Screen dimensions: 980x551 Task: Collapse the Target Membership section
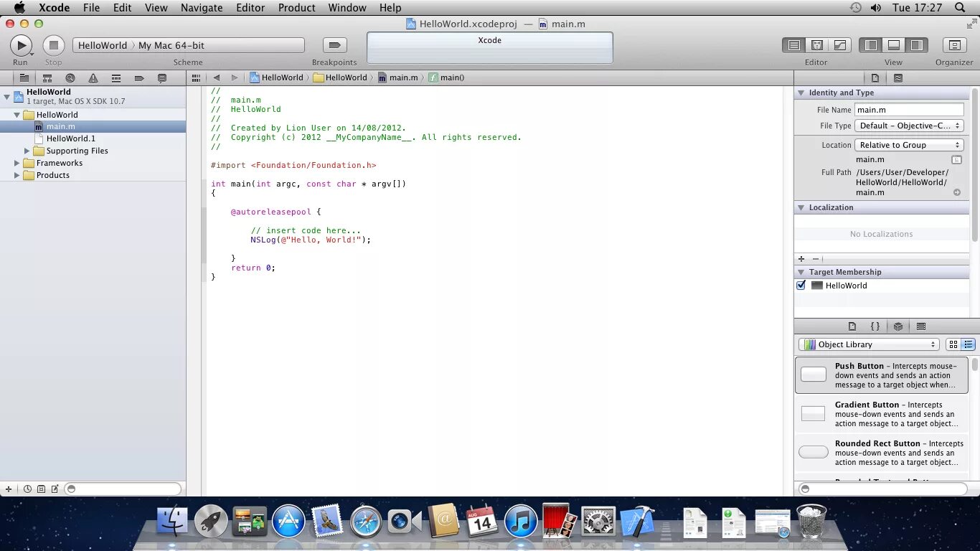click(801, 272)
